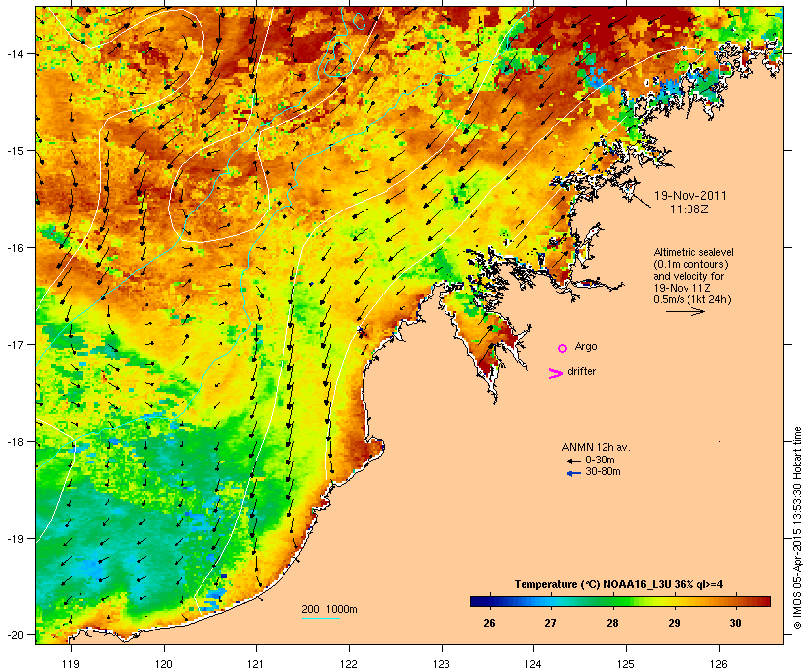Click the '30-80m' depth label
The image size is (810, 672).
tap(603, 471)
